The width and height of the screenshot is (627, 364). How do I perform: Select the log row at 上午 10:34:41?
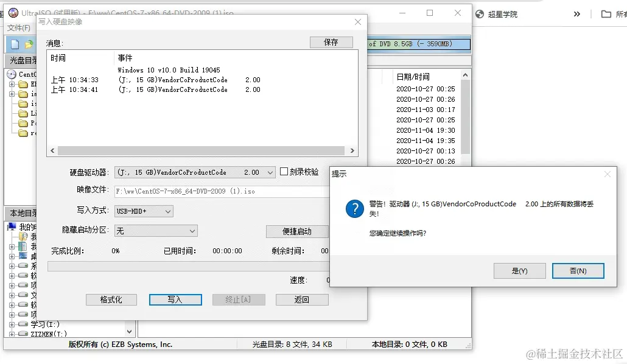tap(155, 89)
